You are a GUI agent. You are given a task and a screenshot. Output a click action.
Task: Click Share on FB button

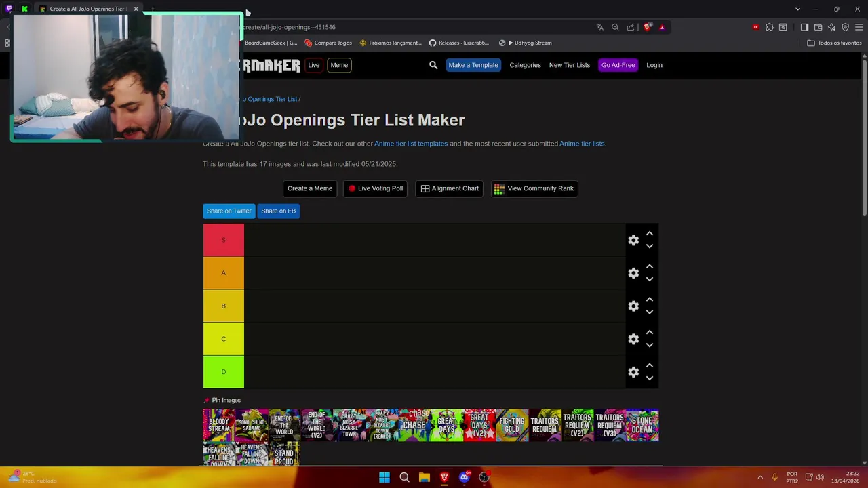(x=278, y=211)
